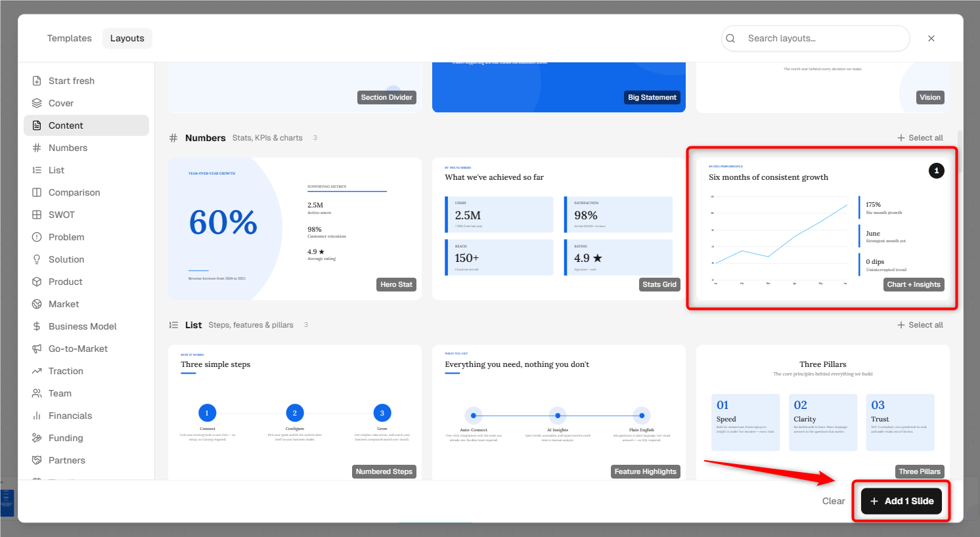Viewport: 980px width, 537px height.
Task: Click the Go-to-Market megaphone icon
Action: coord(37,349)
